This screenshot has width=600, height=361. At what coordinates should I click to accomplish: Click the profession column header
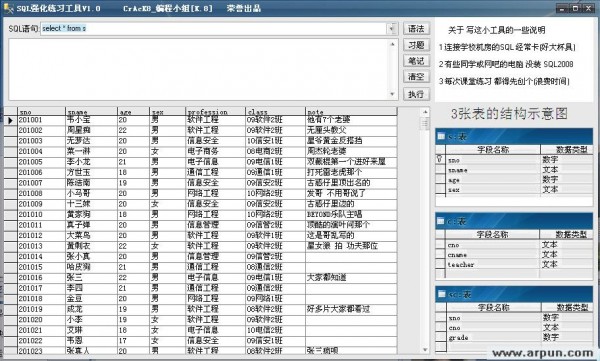pos(215,112)
